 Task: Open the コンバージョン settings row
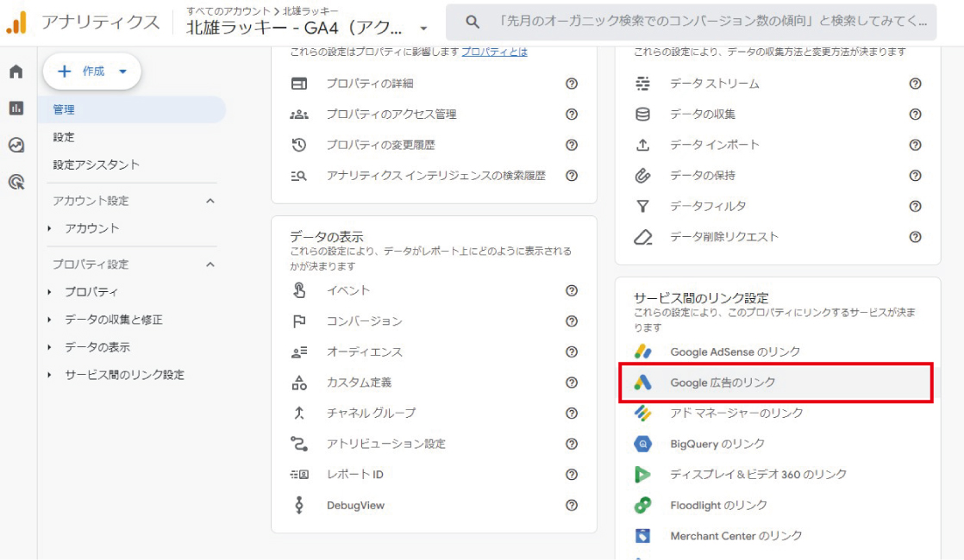[x=434, y=321]
